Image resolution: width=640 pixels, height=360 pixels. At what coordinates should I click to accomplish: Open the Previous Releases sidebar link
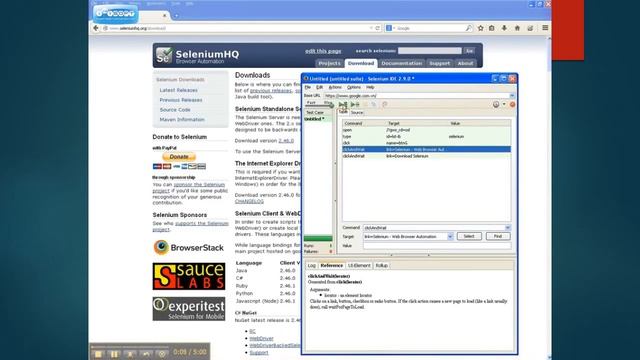pos(181,100)
